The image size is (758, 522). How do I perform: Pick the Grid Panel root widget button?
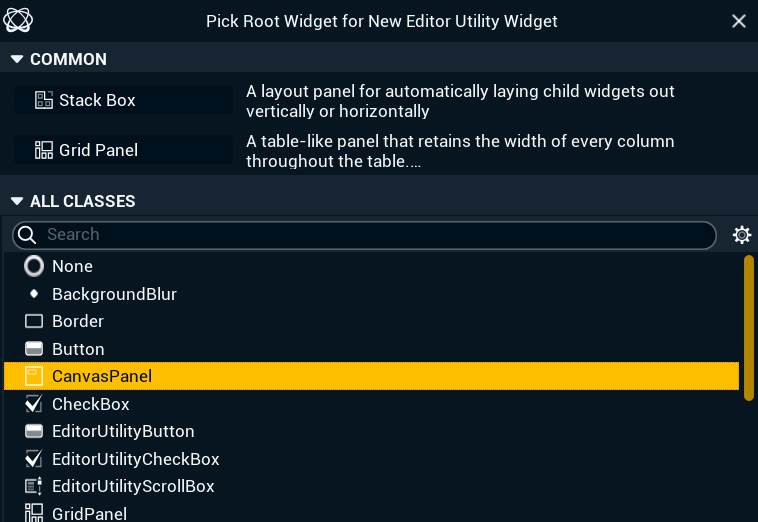(123, 150)
